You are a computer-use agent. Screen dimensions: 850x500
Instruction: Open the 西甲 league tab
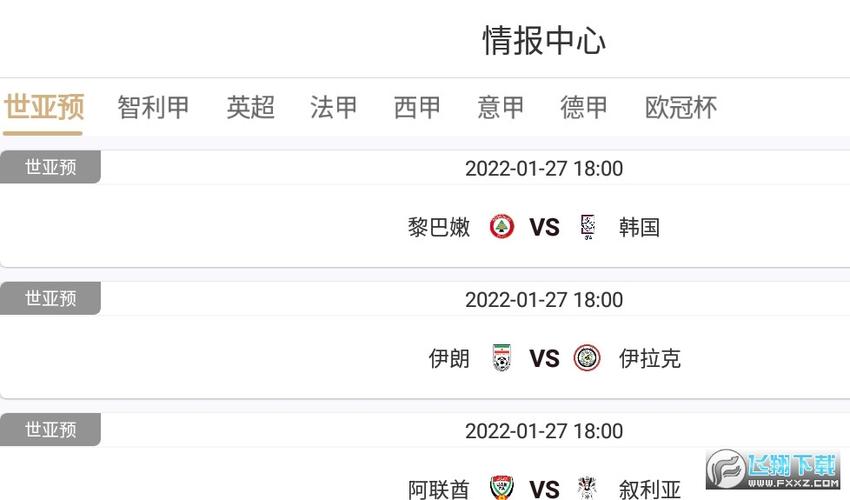417,107
